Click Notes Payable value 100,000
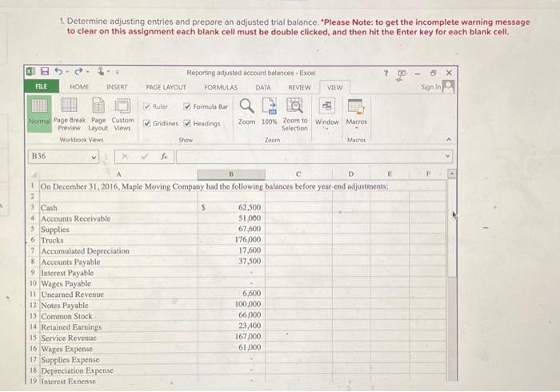 (247, 304)
